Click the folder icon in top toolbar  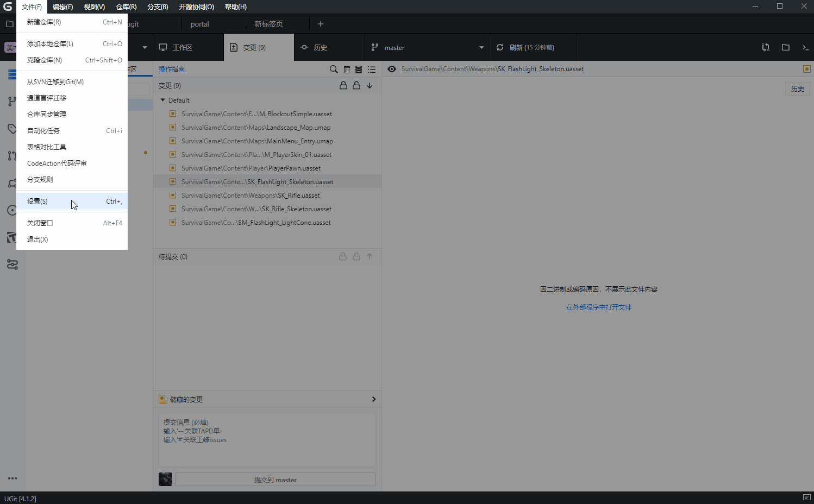click(785, 47)
